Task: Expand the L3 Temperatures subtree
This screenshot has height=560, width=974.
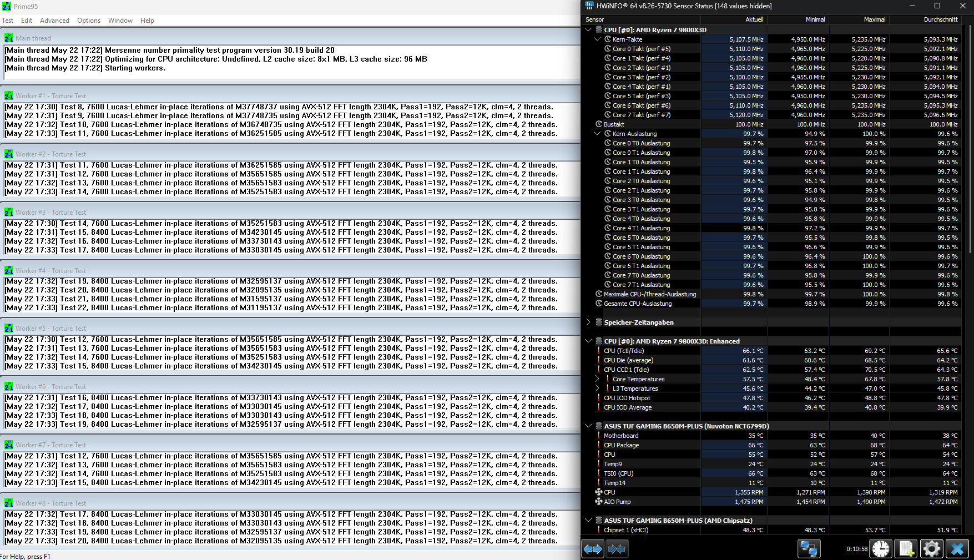Action: 597,389
